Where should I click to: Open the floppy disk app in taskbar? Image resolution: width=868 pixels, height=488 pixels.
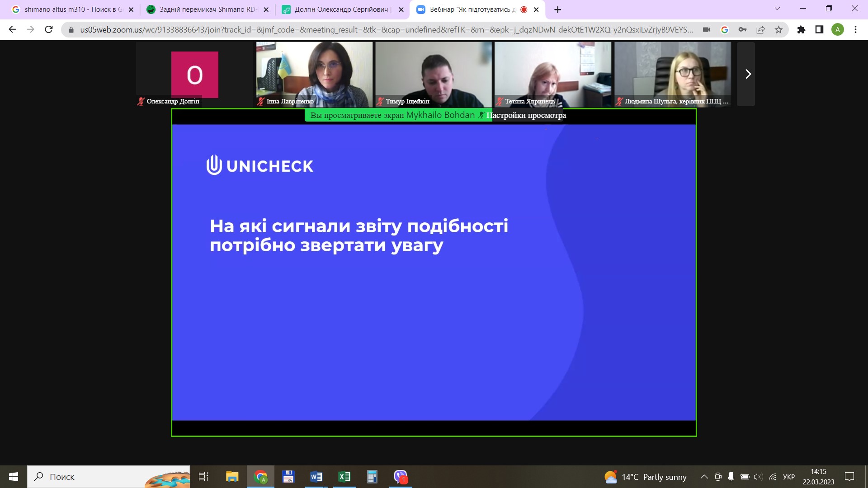(x=288, y=477)
